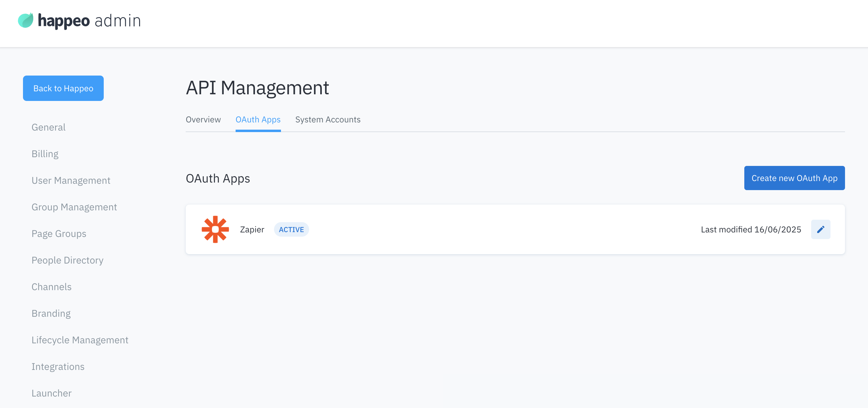868x408 pixels.
Task: Click the Happeo leaf logo icon
Action: coord(26,20)
